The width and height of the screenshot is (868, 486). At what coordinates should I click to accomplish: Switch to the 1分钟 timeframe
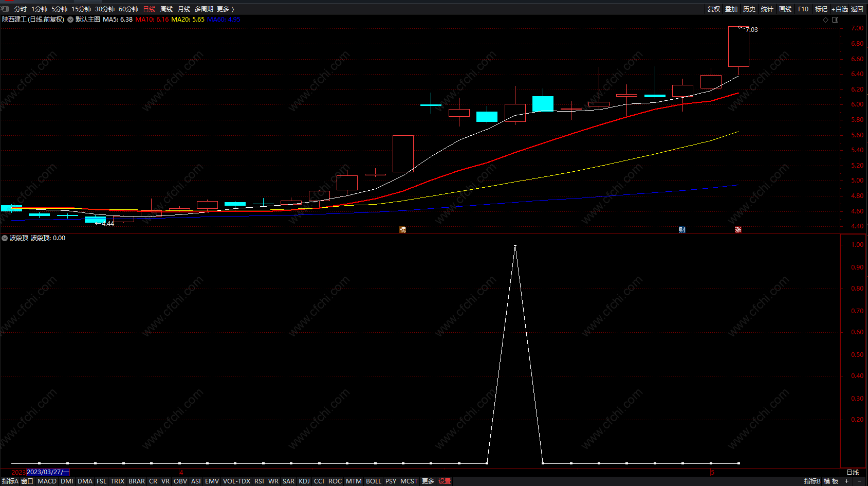39,9
